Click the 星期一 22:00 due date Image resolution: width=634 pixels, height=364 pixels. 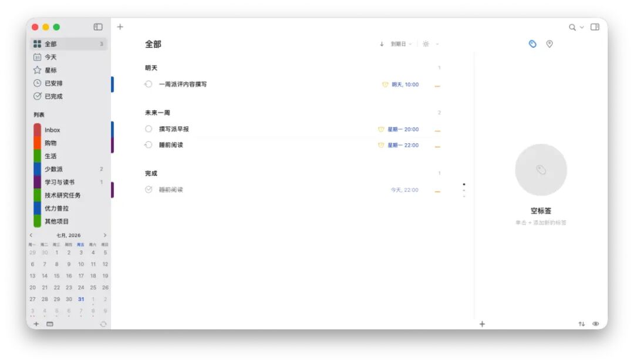403,145
